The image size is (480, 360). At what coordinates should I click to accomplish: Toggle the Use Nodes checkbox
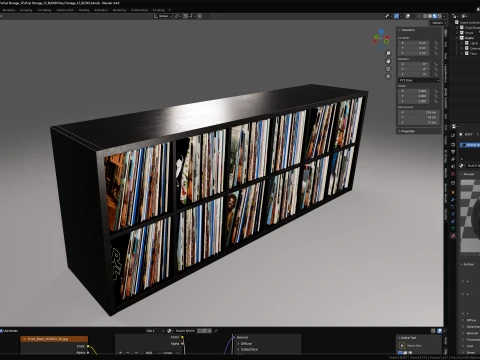tap(1, 331)
